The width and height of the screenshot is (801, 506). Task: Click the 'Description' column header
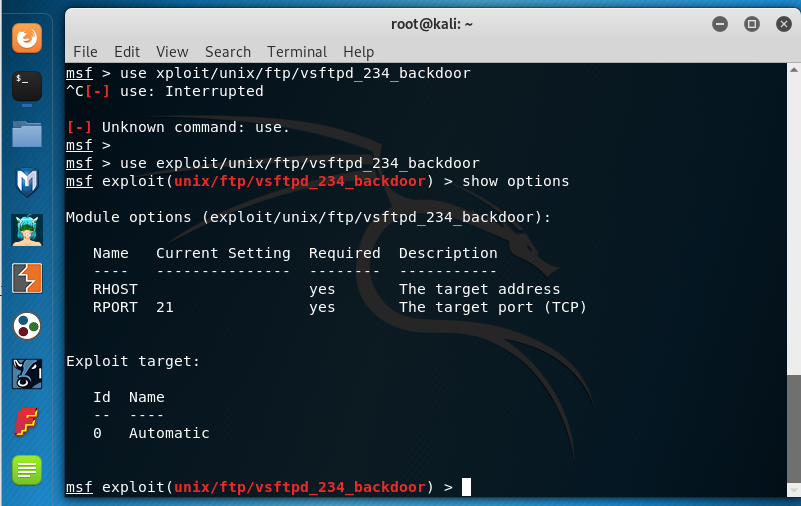coord(448,253)
